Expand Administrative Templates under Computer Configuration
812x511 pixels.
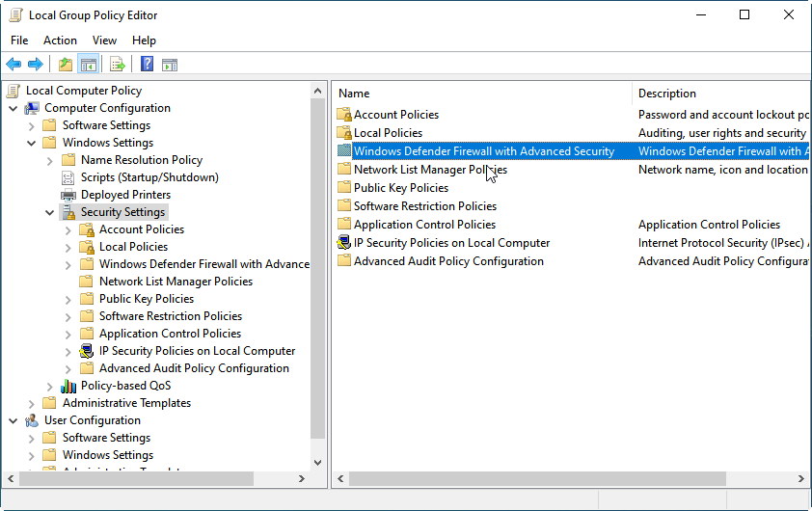[x=32, y=403]
